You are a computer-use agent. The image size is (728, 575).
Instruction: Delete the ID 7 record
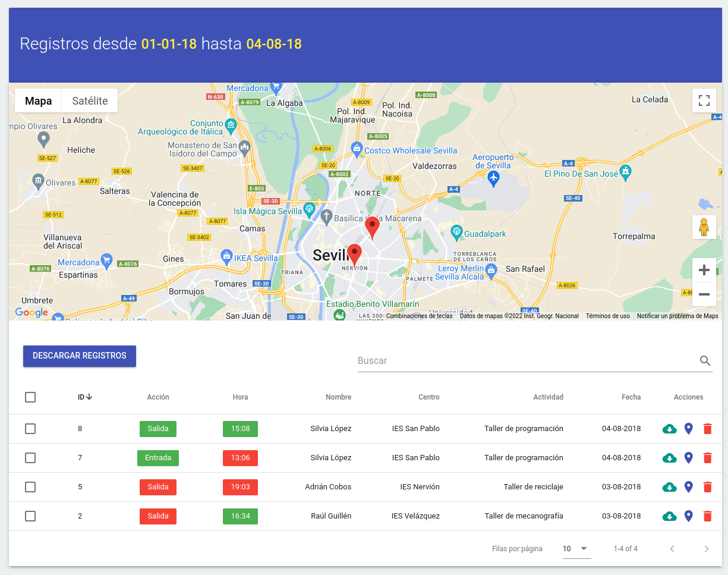[707, 458]
